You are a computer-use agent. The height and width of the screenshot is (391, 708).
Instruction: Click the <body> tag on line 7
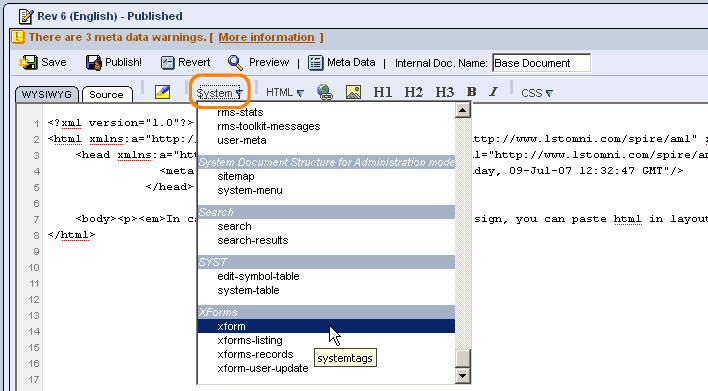(x=97, y=219)
